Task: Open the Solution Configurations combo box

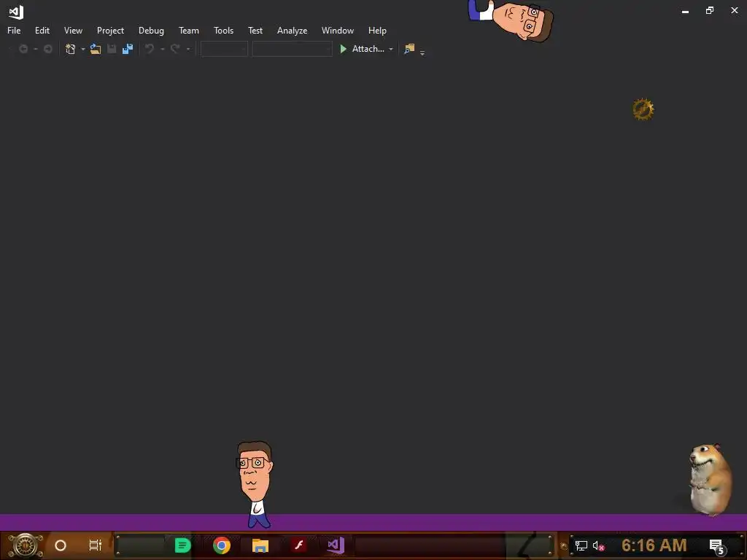Action: [225, 49]
